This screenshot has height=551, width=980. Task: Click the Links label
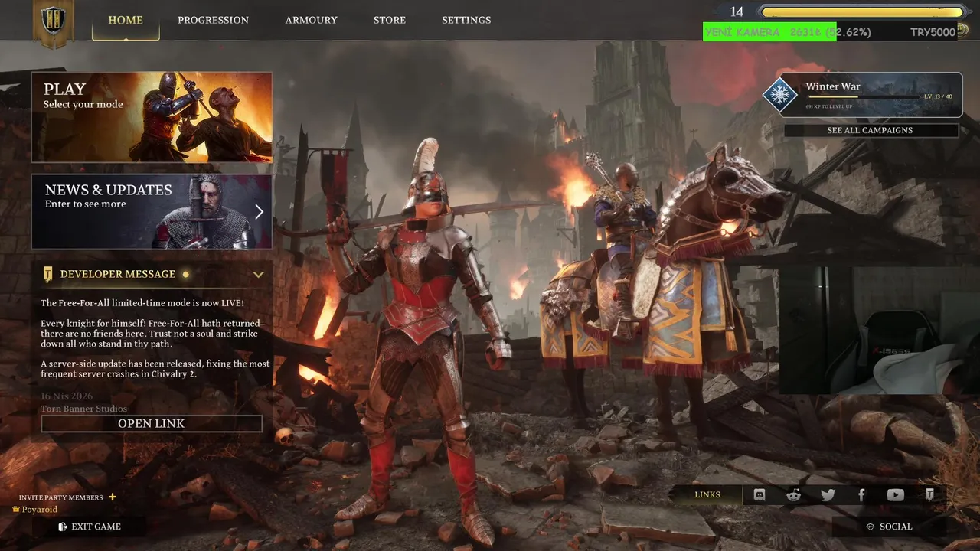(x=707, y=495)
